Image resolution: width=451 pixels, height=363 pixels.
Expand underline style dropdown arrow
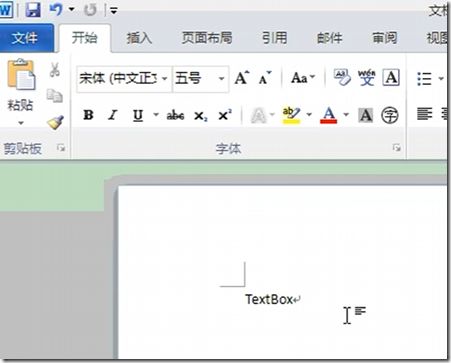click(x=156, y=115)
